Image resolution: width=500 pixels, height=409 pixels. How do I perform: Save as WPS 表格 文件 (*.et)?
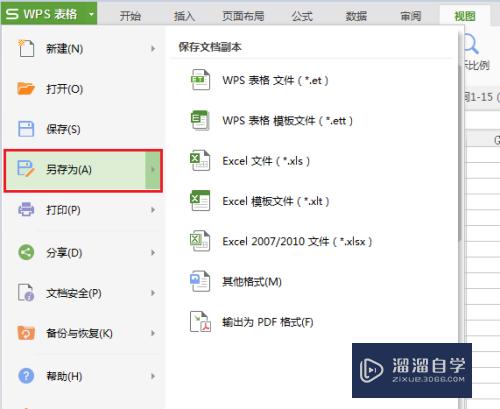coord(275,80)
